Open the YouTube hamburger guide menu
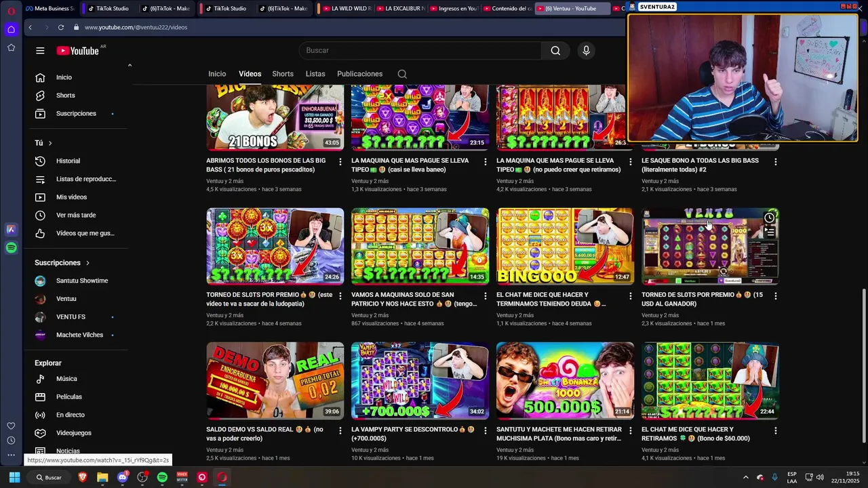This screenshot has height=488, width=868. (40, 50)
